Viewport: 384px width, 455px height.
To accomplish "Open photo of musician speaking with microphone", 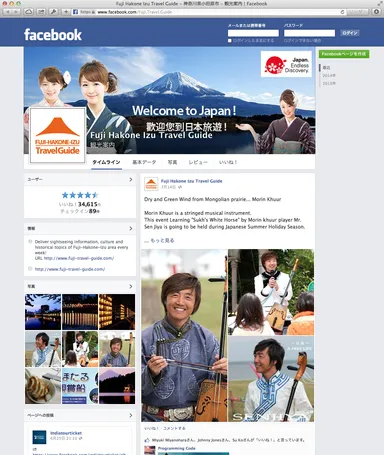I will (x=271, y=292).
